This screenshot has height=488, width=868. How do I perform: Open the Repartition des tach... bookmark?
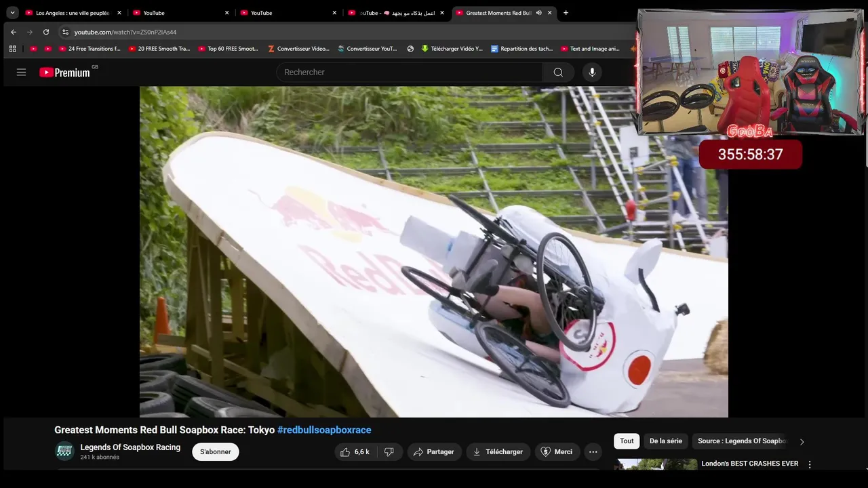pyautogui.click(x=521, y=49)
